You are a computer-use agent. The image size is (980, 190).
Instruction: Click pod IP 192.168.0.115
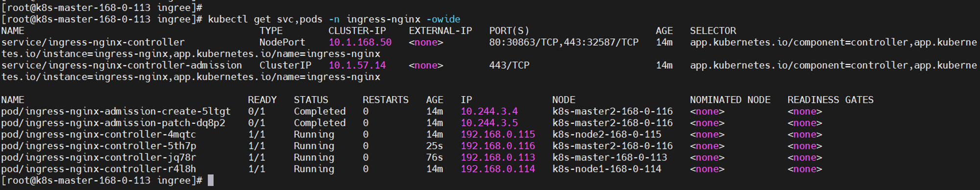[498, 135]
